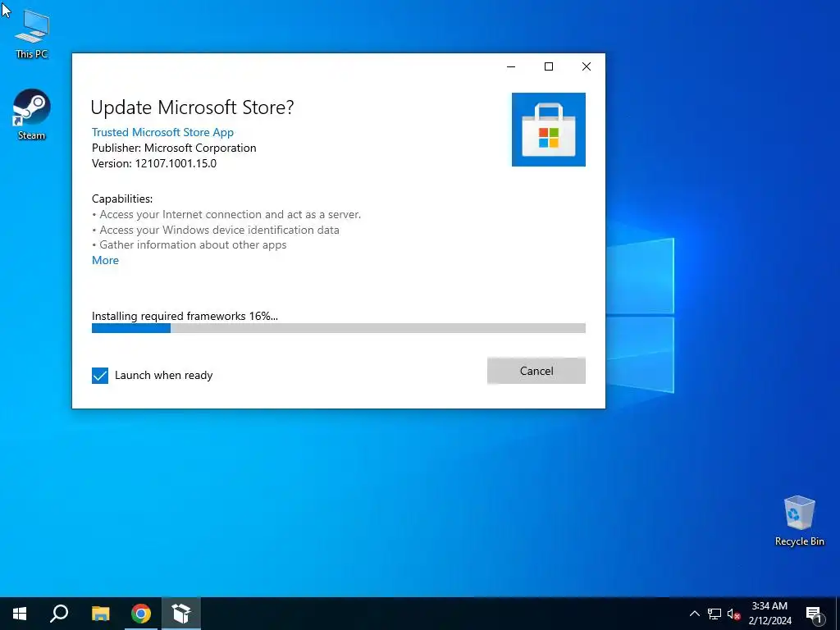Click Installing required frameworks 16% status
The width and height of the screenshot is (840, 630).
pyautogui.click(x=185, y=316)
